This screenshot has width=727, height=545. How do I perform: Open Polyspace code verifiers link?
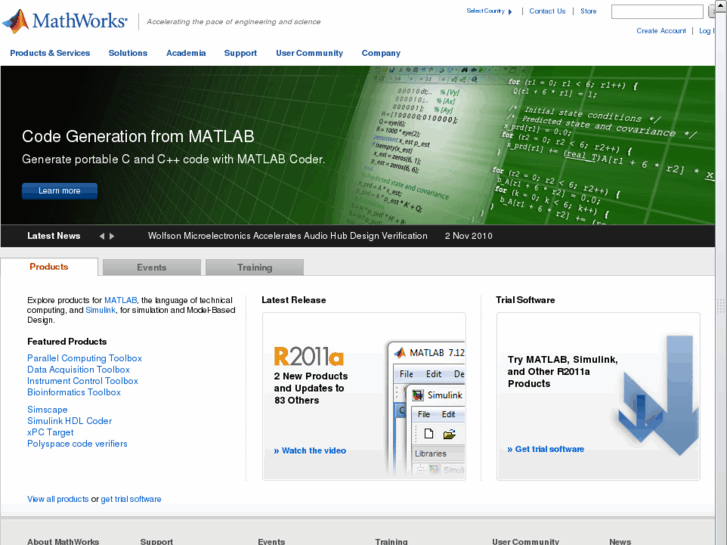pyautogui.click(x=77, y=444)
